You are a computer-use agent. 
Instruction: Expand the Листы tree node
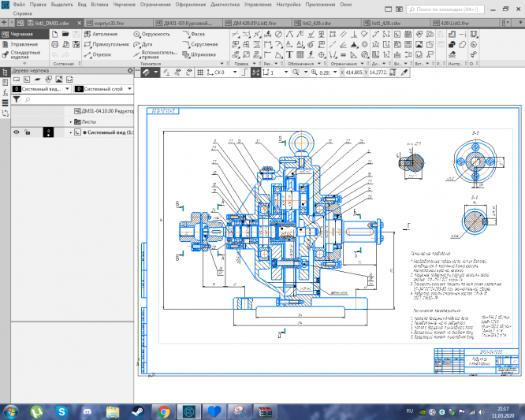[69, 122]
